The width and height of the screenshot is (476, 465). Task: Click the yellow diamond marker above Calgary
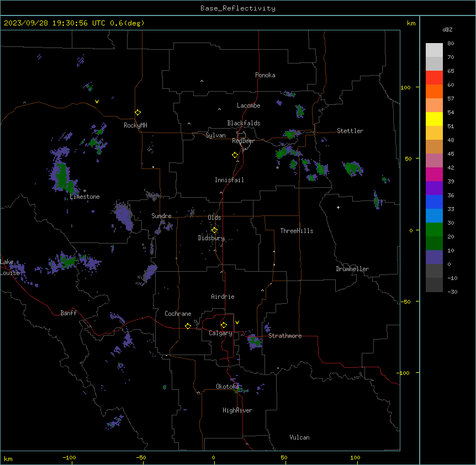point(224,325)
